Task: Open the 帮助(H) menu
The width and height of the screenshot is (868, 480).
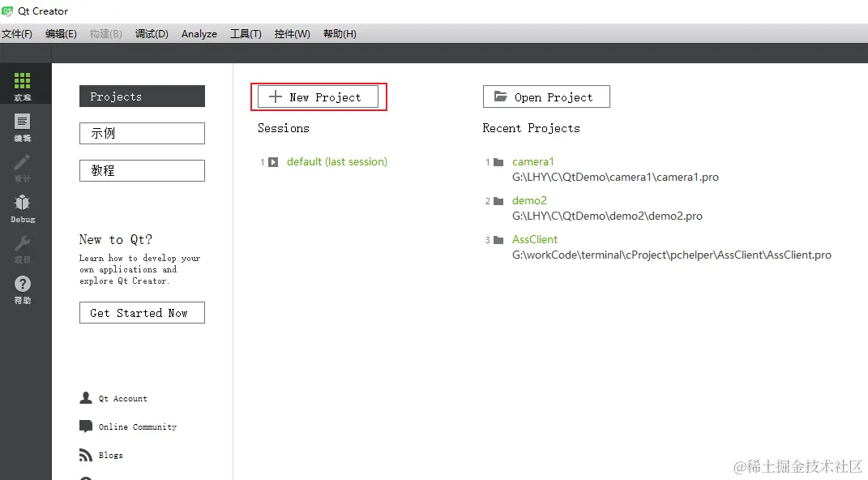Action: [340, 34]
